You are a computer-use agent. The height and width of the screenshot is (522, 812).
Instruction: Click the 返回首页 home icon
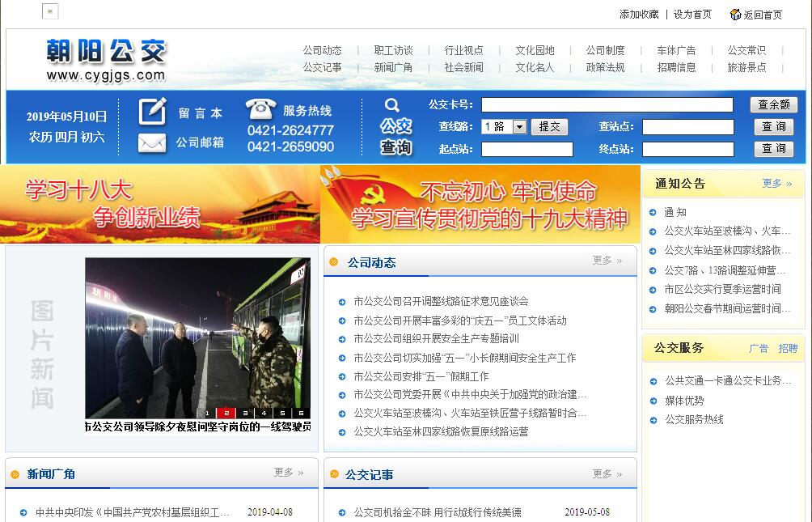coord(735,15)
